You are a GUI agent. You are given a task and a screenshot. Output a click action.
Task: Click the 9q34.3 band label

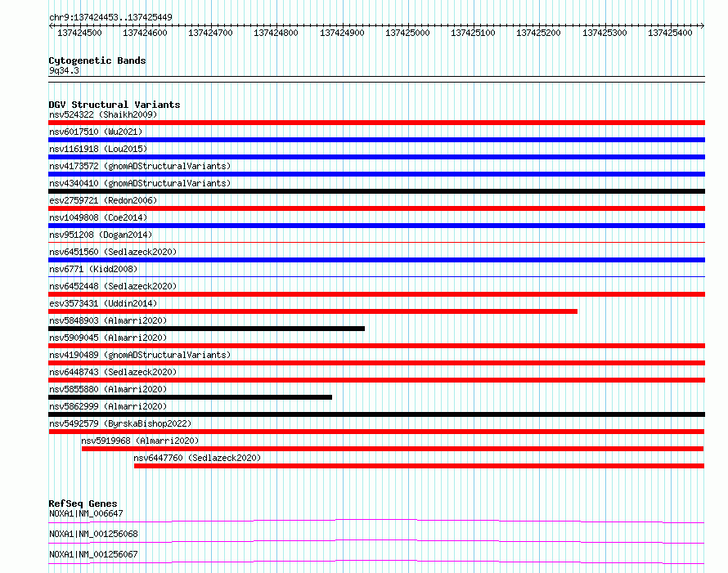click(x=64, y=70)
